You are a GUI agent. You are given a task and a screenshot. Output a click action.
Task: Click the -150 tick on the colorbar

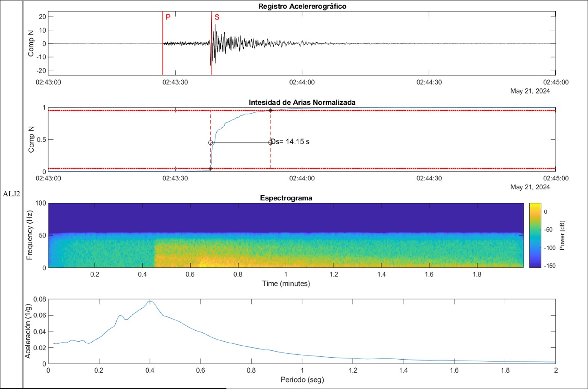pyautogui.click(x=550, y=266)
